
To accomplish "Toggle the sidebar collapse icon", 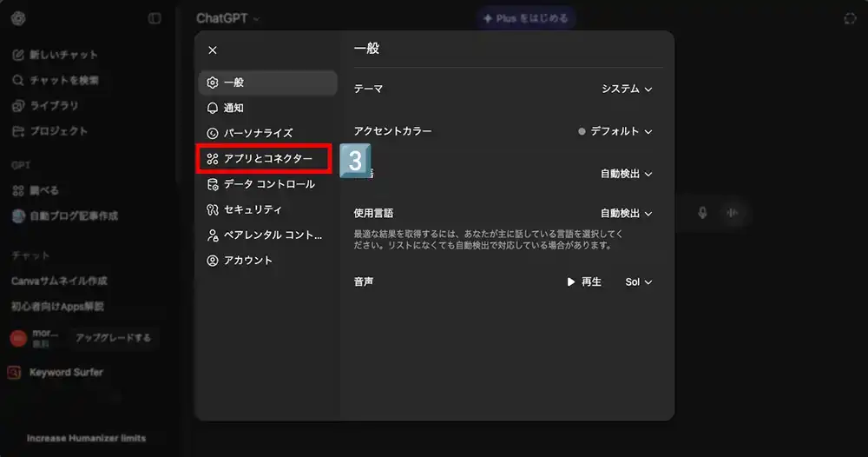I will coord(155,18).
